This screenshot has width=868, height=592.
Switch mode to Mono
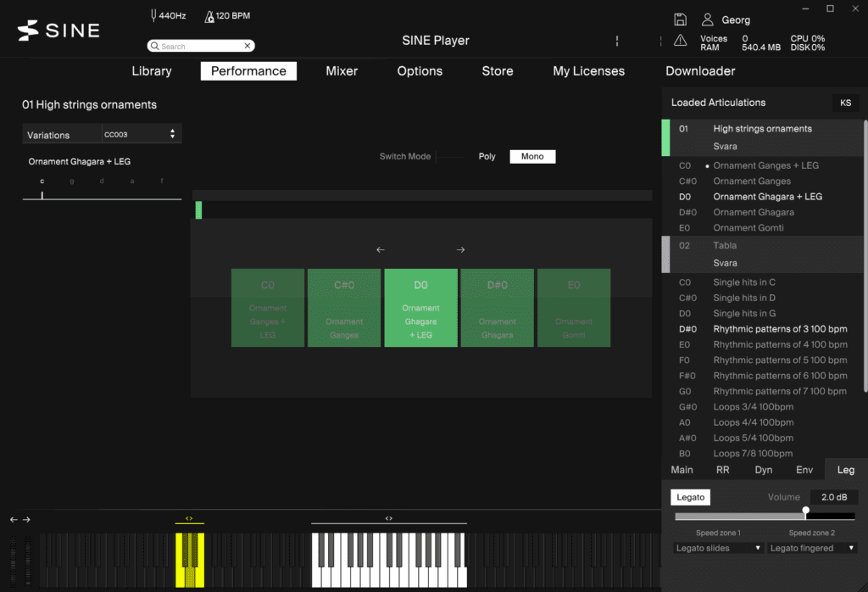point(532,157)
